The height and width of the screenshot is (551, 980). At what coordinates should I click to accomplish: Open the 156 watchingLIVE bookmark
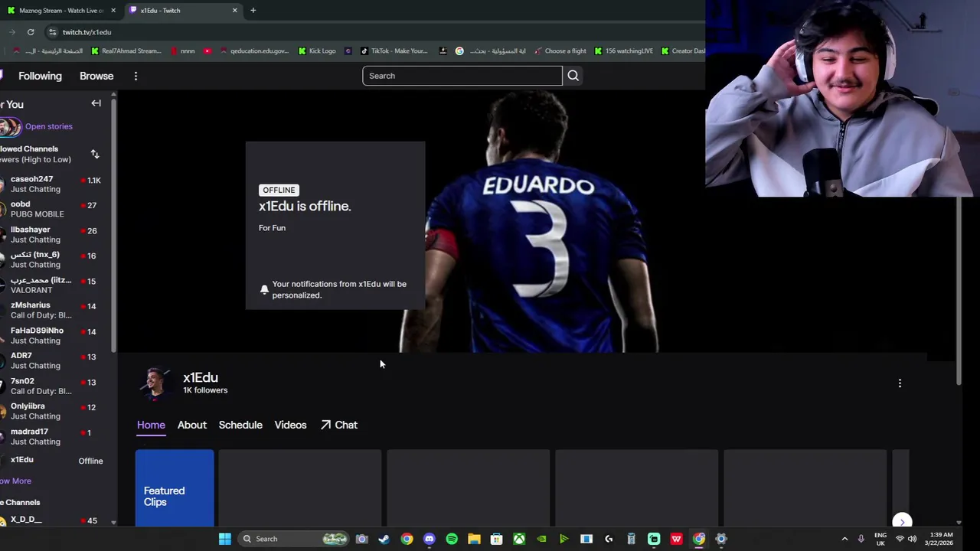[x=624, y=51]
